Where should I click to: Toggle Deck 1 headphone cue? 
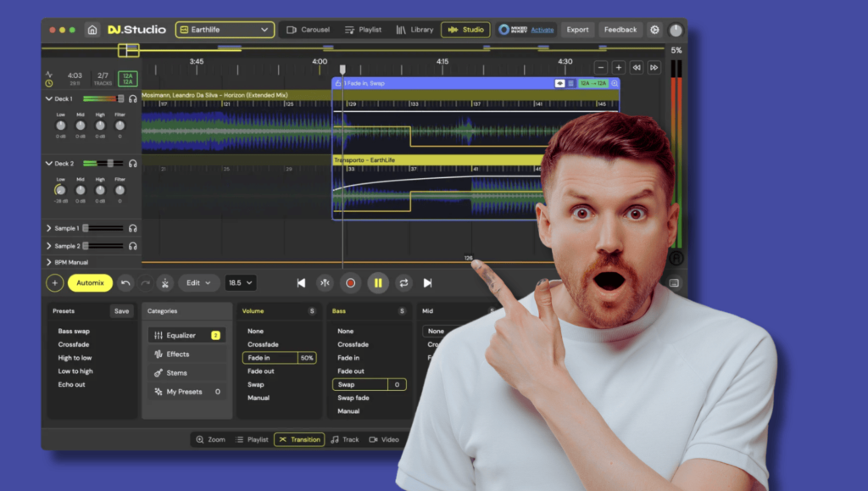[133, 98]
